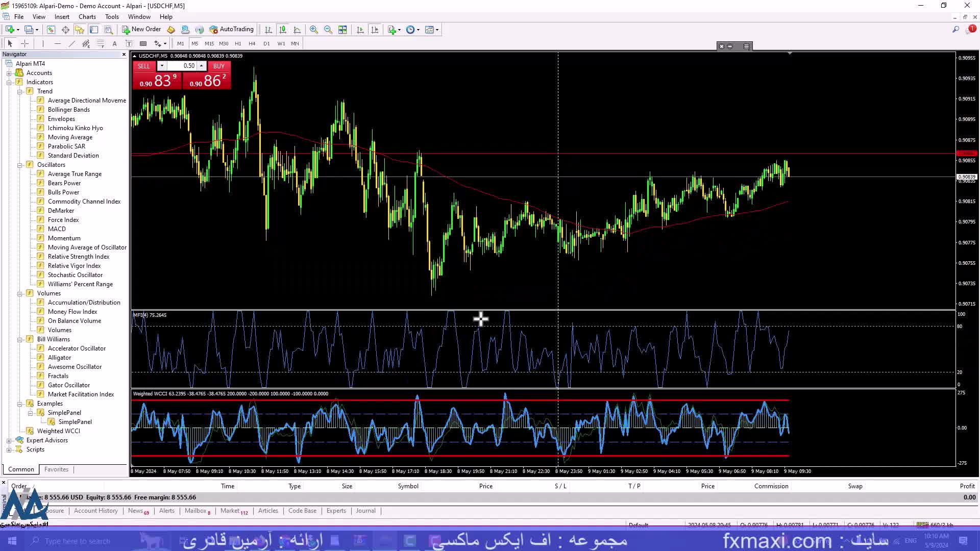
Task: Select the line chart icon
Action: tap(297, 30)
